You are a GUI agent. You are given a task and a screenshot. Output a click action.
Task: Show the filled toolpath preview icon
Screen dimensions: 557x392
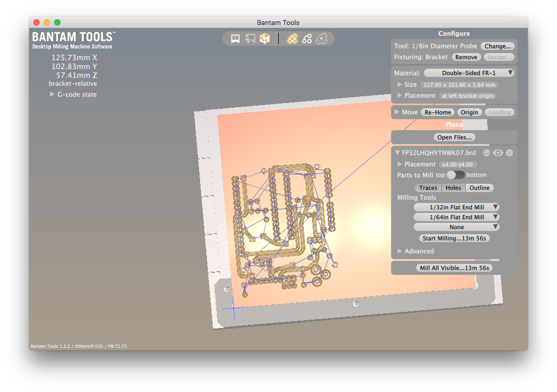click(292, 39)
